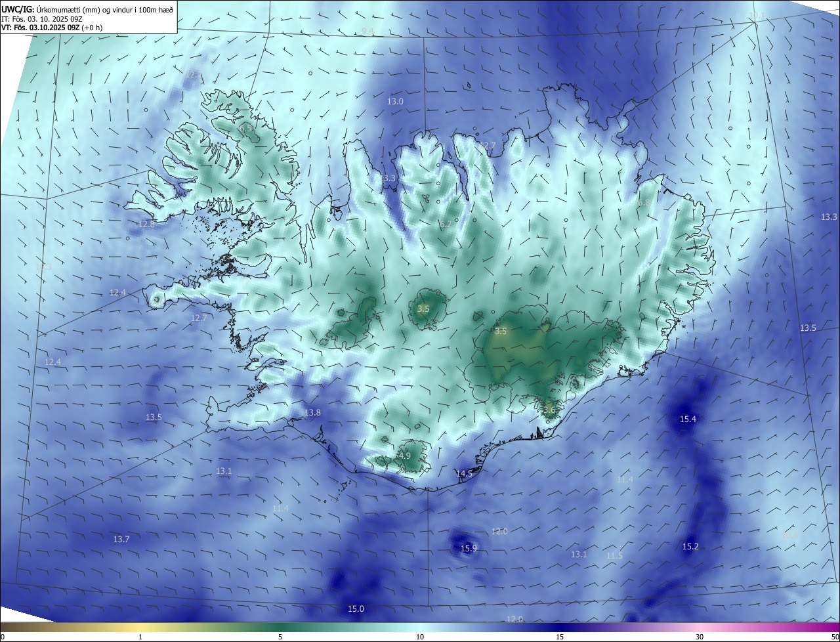Click the 4.9 value label on the glacier
The height and width of the screenshot is (642, 840).
[404, 456]
